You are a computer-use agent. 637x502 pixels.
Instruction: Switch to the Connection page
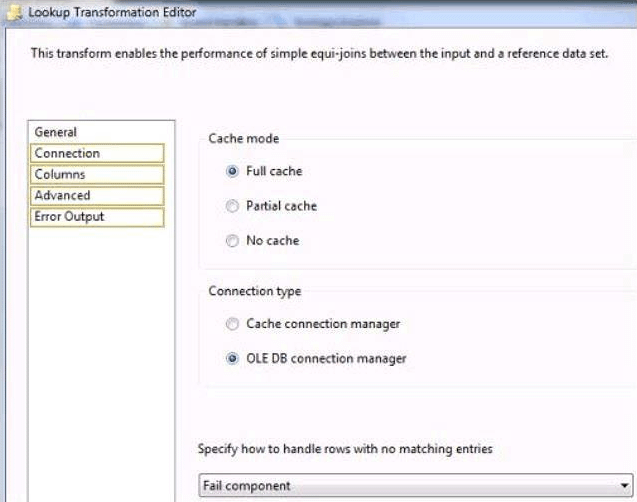(67, 153)
